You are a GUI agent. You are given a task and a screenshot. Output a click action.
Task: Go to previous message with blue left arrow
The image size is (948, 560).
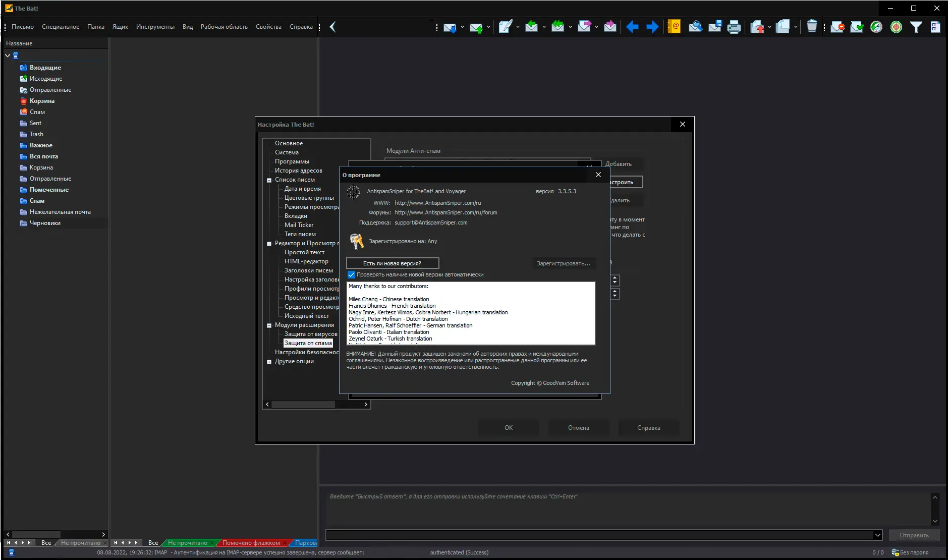coord(632,27)
